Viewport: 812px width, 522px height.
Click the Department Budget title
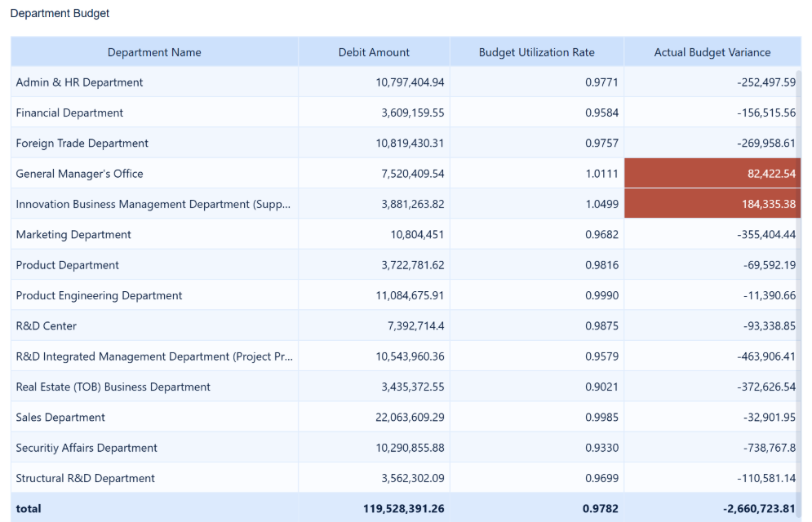click(60, 14)
